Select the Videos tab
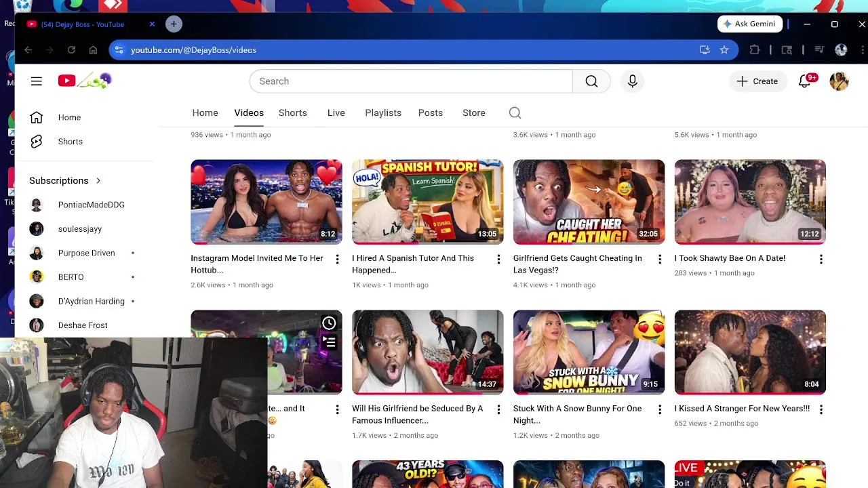 249,113
